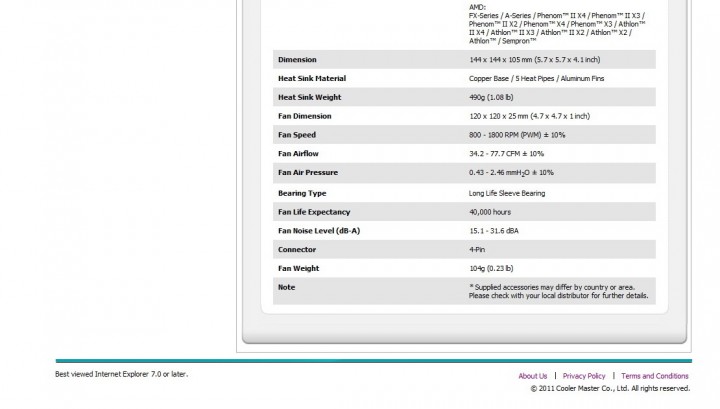Select the Fan Air Pressure label
The image size is (720, 409).
coord(308,173)
